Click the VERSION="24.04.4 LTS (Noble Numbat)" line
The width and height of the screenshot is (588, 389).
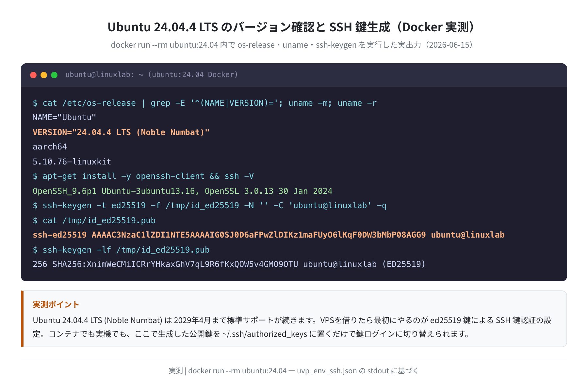coord(121,132)
